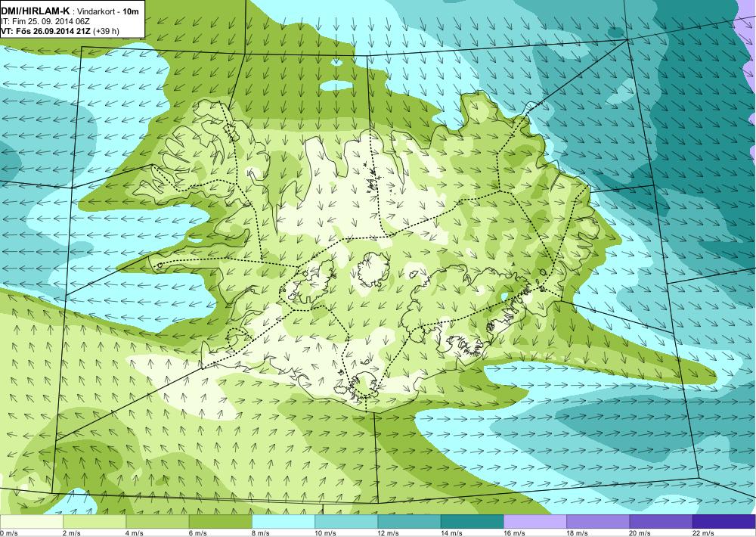Click the '22 m/s' legend label
This screenshot has height=537, width=756.
coord(702,533)
